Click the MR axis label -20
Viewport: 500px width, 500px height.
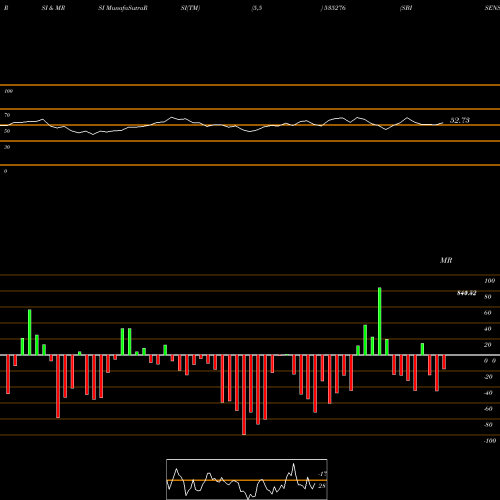488,377
